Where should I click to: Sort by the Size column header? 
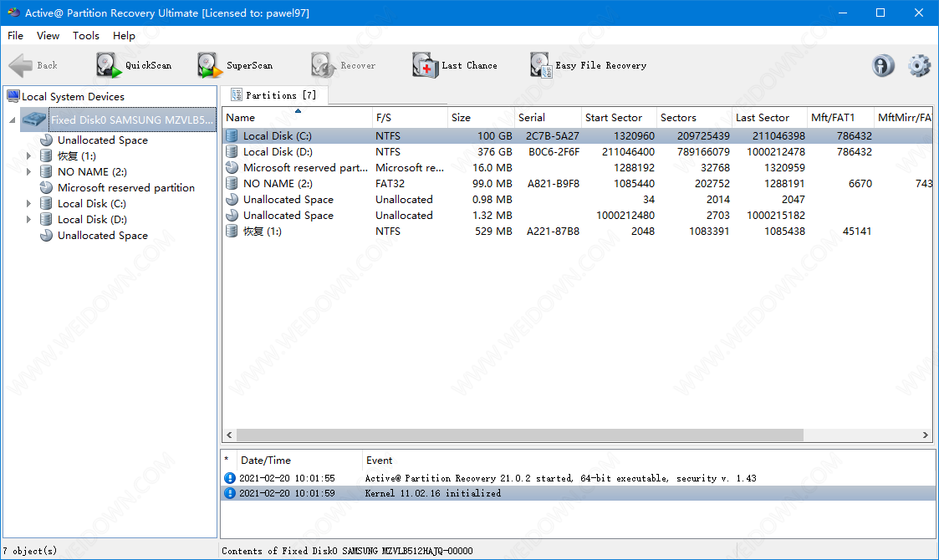coord(481,117)
